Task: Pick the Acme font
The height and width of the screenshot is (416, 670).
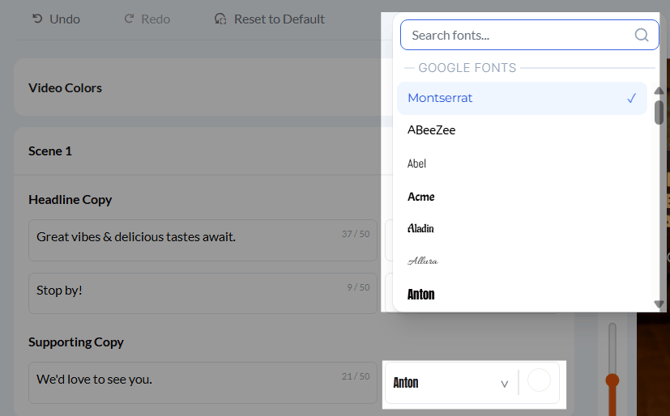Action: tap(421, 196)
